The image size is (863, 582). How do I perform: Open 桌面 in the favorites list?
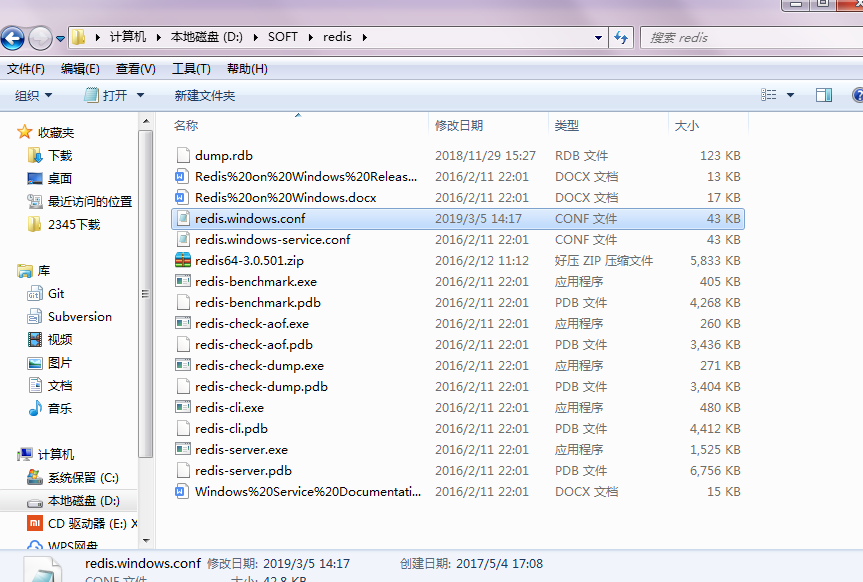pos(50,179)
